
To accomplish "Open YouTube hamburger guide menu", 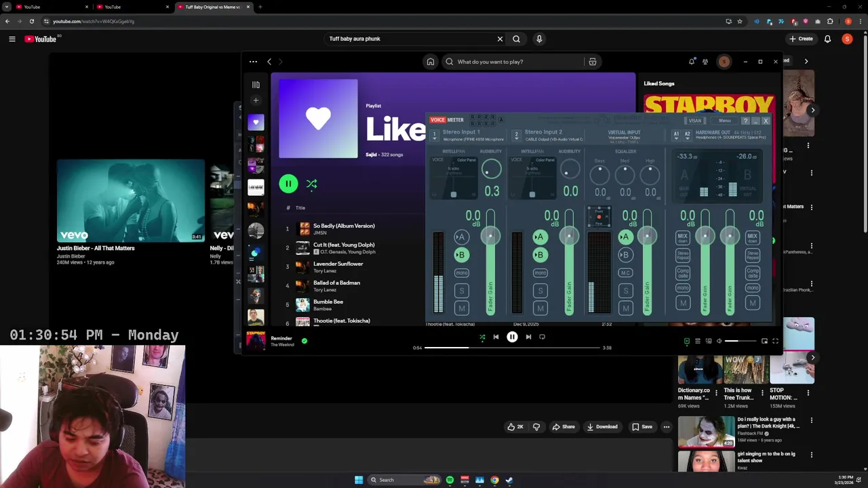I will tap(12, 39).
